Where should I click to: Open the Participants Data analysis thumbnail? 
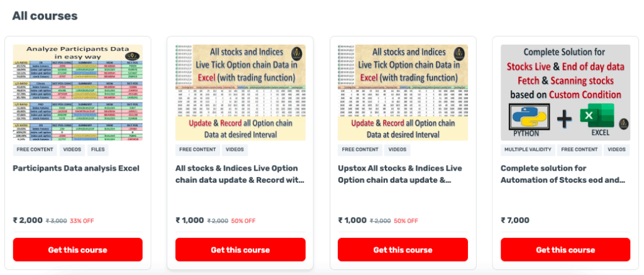point(78,92)
